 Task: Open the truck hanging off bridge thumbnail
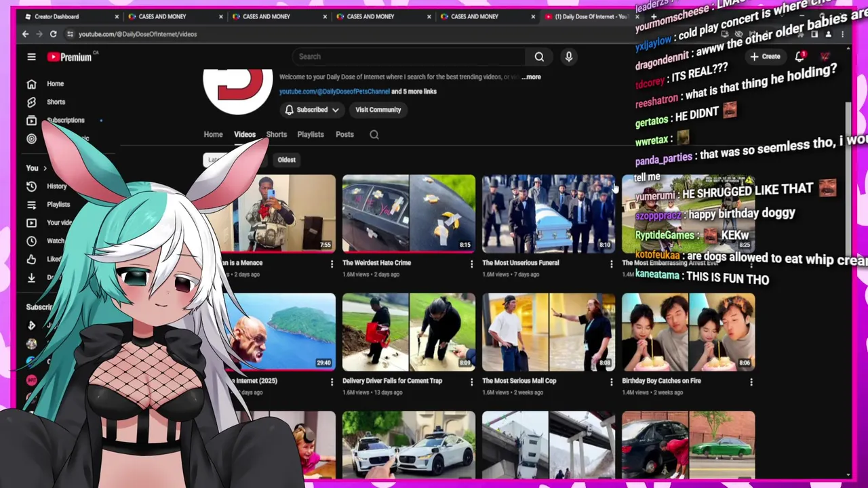tap(549, 445)
